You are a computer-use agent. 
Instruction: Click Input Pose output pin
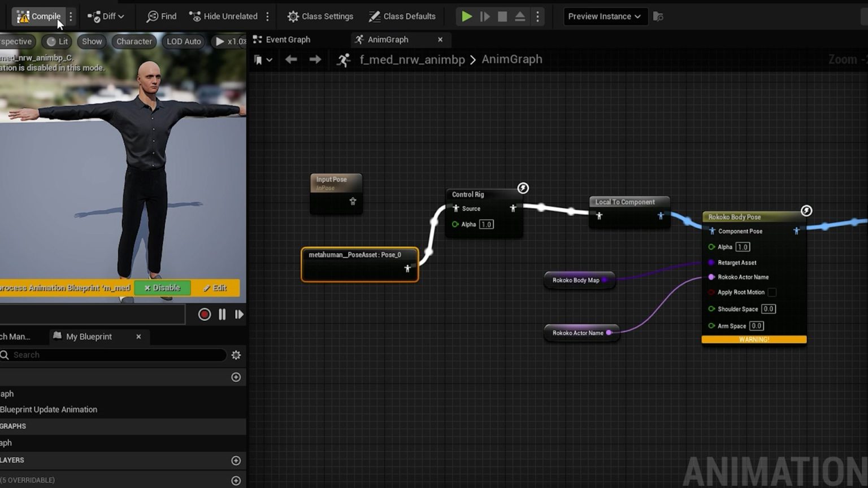(353, 201)
